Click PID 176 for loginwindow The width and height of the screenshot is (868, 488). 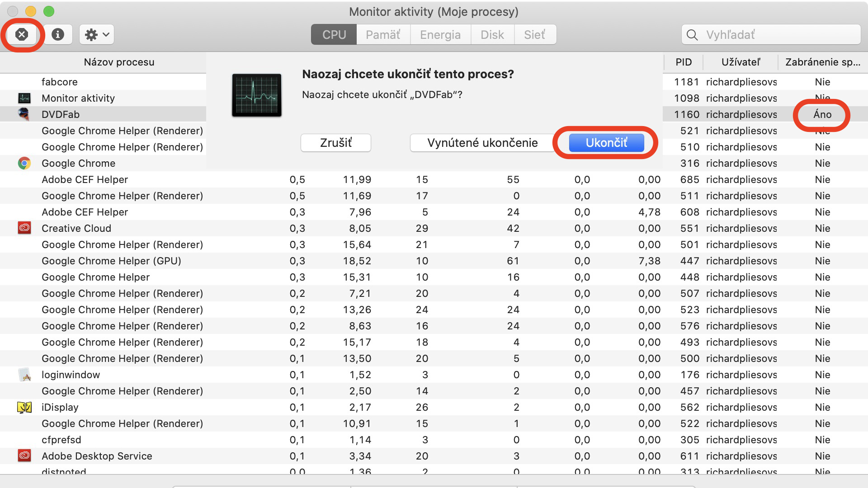690,375
